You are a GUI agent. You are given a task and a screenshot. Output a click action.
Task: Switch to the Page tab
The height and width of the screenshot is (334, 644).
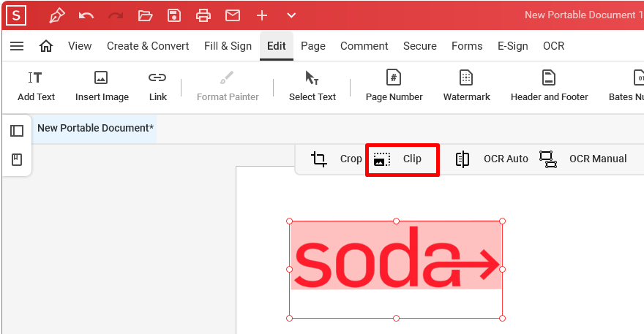313,46
